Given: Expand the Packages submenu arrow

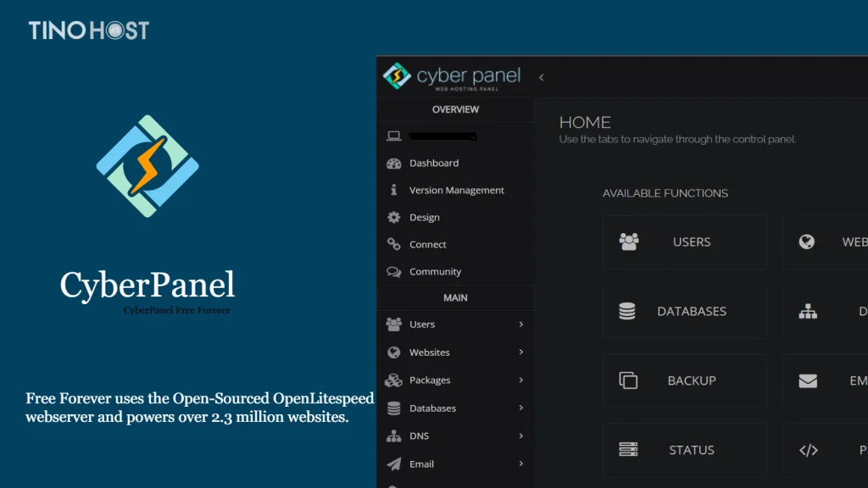Looking at the screenshot, I should pos(521,380).
